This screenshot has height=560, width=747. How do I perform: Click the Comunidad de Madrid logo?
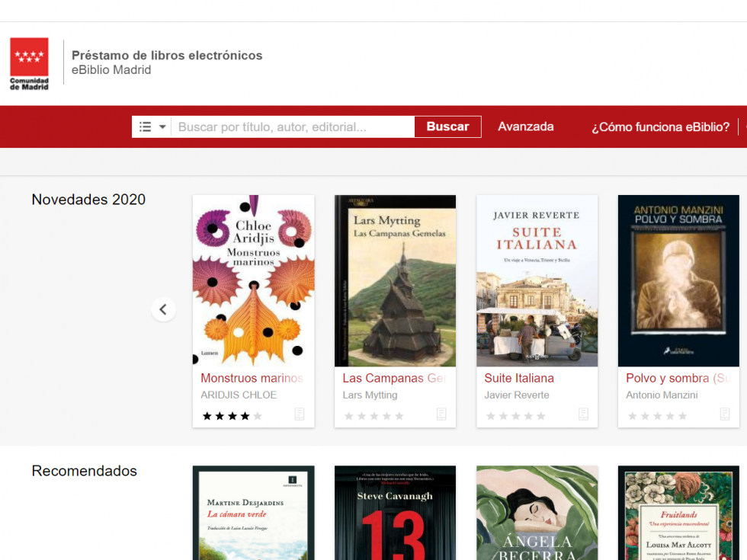[x=29, y=64]
